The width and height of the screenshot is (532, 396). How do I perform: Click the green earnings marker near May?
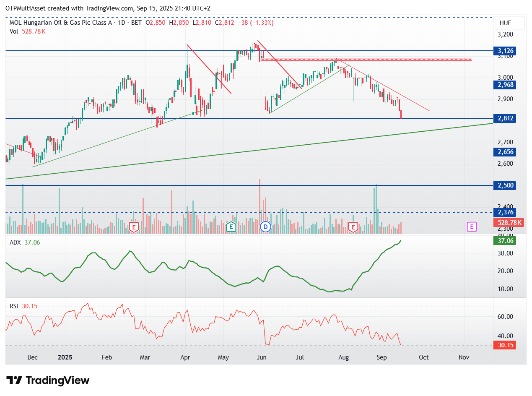pyautogui.click(x=231, y=227)
